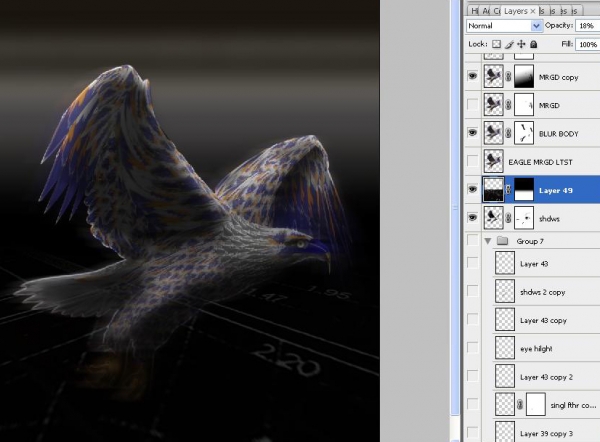Show the EAGLE MRGD LTST layer

tap(473, 161)
